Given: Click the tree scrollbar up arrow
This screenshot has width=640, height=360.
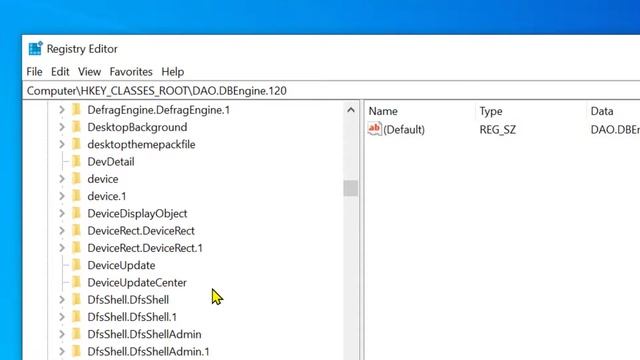Looking at the screenshot, I should tap(351, 110).
